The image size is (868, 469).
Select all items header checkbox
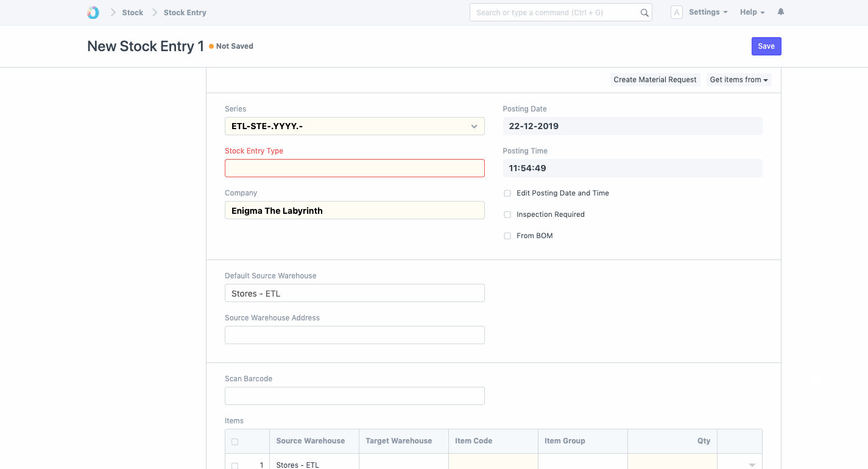(235, 442)
